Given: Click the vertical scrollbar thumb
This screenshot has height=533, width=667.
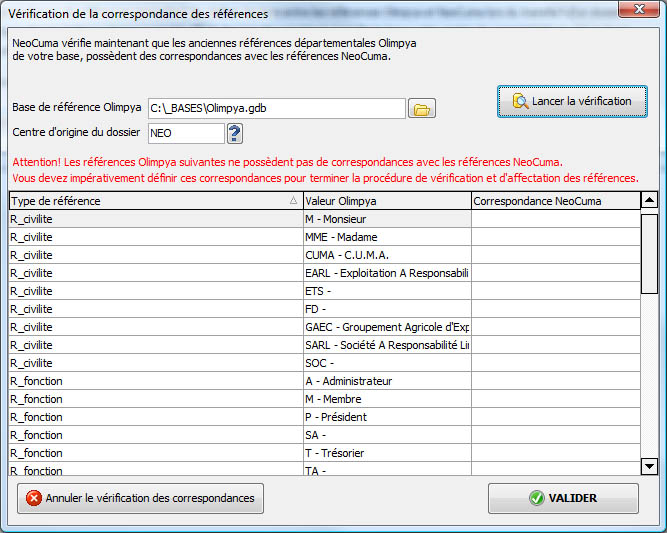Looking at the screenshot, I should (x=649, y=254).
